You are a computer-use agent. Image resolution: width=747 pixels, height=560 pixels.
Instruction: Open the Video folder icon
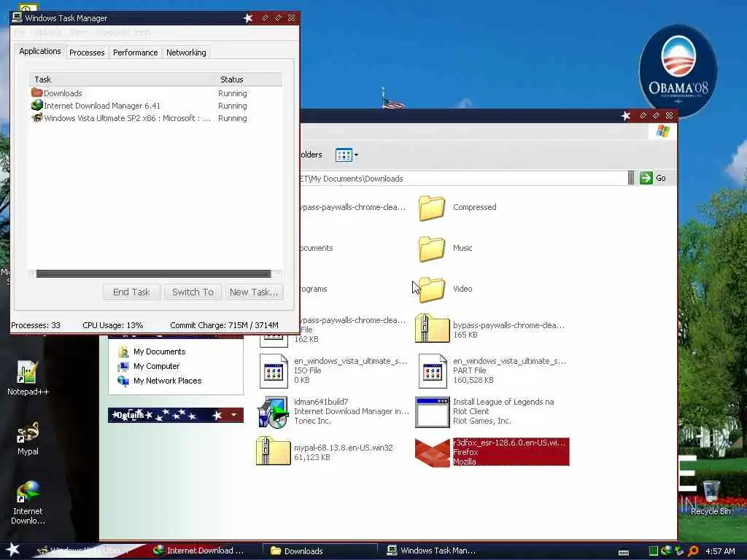[432, 289]
